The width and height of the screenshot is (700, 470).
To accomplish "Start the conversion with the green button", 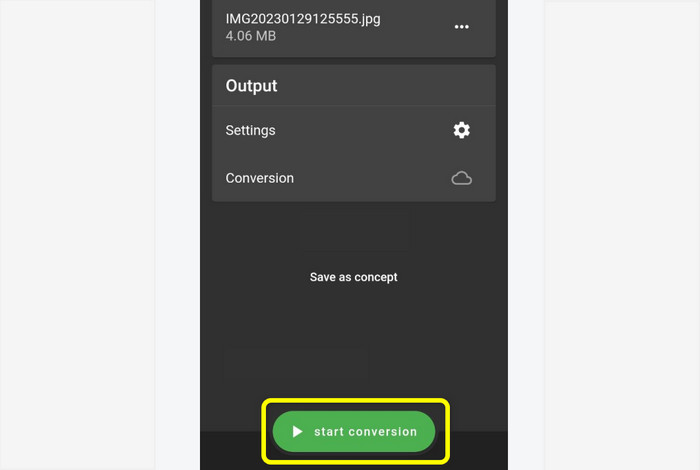I will click(354, 432).
